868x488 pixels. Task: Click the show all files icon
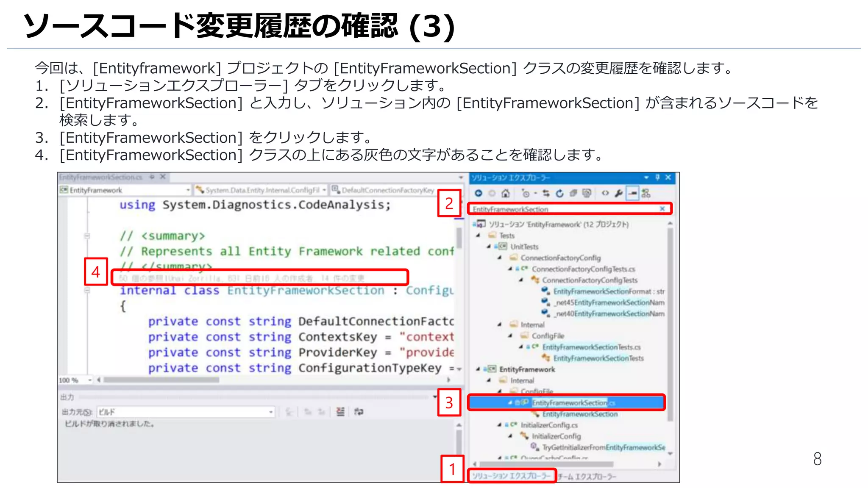(587, 194)
